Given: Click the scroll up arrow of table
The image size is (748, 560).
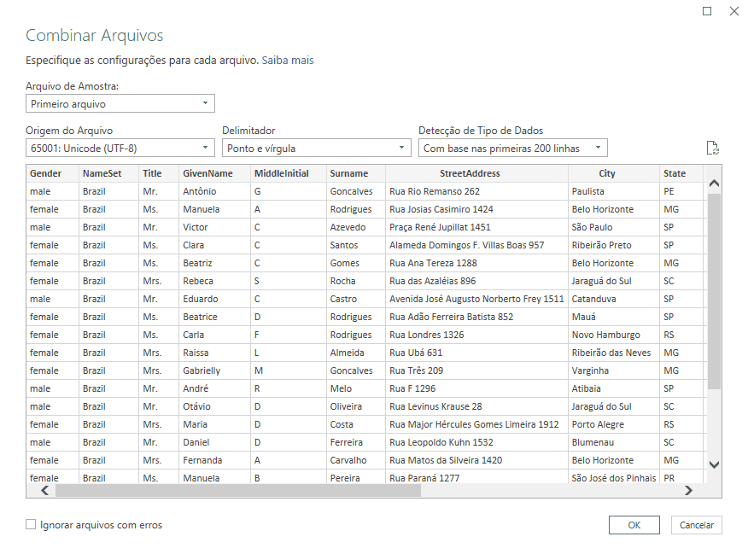Looking at the screenshot, I should [714, 184].
